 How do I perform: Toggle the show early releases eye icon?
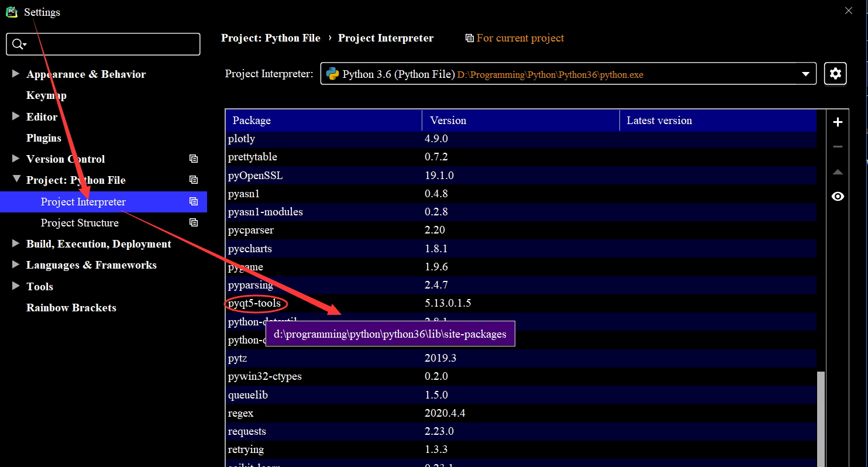(x=838, y=197)
